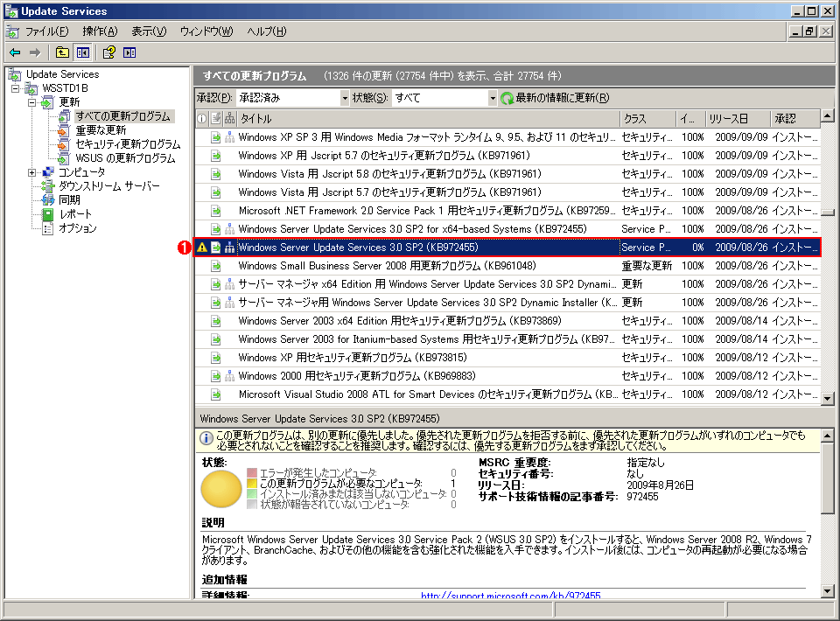
Task: Select 重要な更新 in the tree
Action: click(101, 130)
